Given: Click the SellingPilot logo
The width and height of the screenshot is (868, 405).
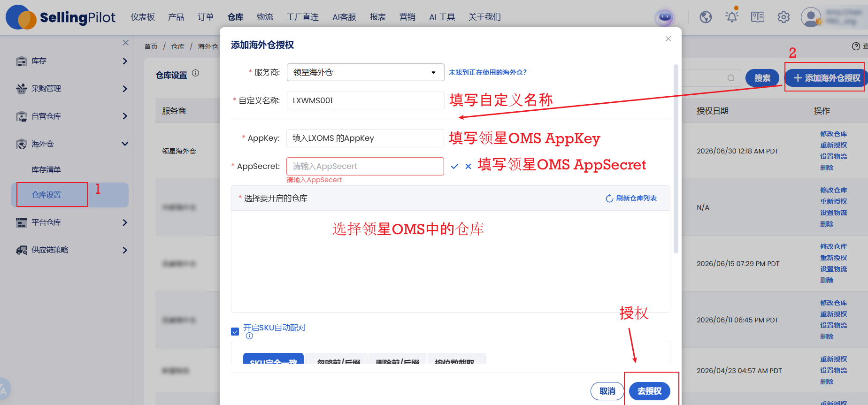Looking at the screenshot, I should pos(61,17).
